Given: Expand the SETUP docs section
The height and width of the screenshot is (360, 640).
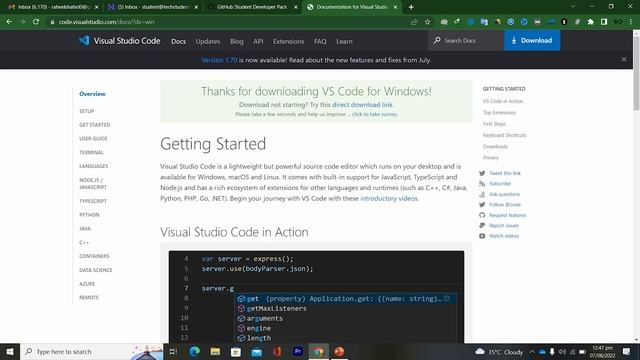Looking at the screenshot, I should click(87, 111).
